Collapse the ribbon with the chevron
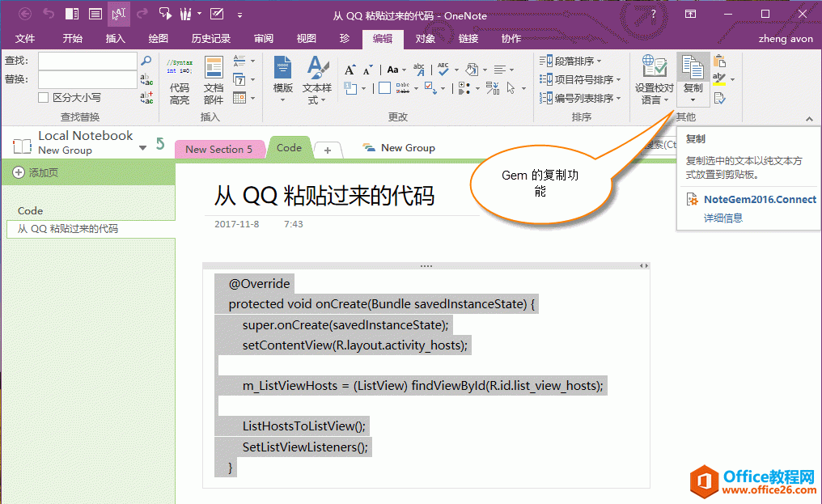822x504 pixels. coord(809,120)
